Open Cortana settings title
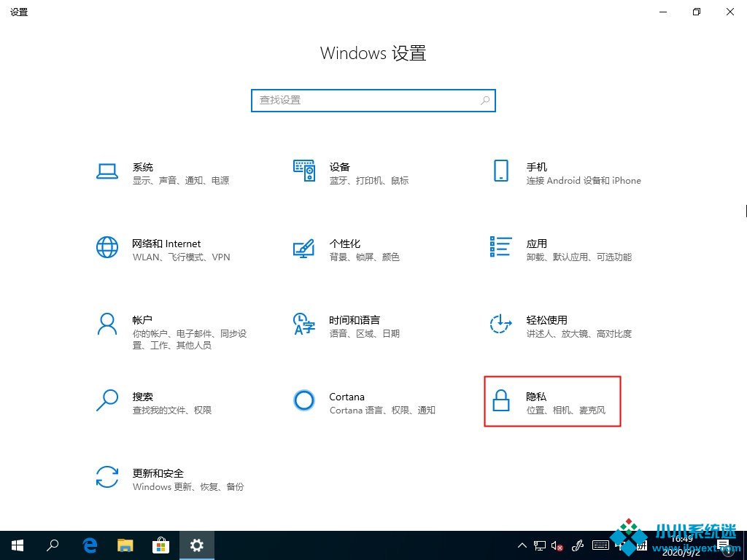Screen dimensions: 747x560 [x=347, y=397]
